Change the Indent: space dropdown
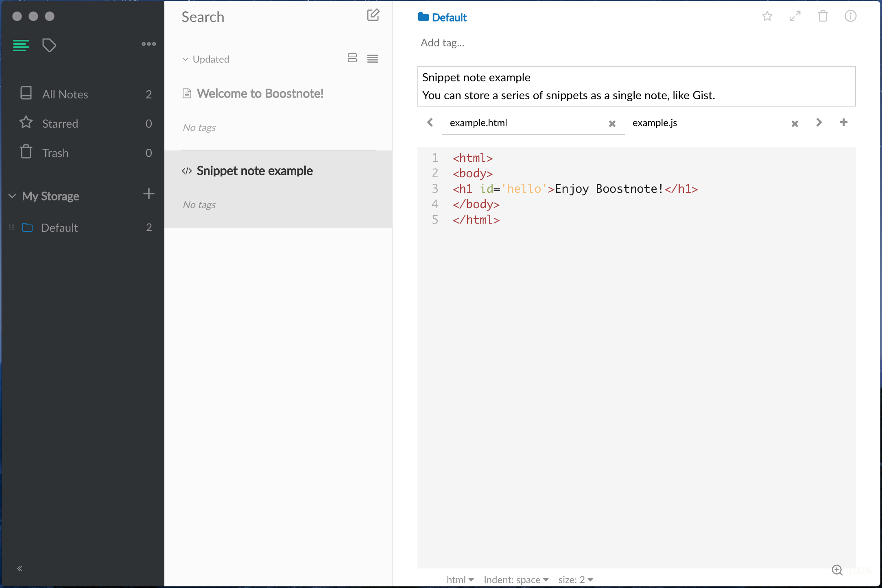Viewport: 882px width, 588px height. 516,579
